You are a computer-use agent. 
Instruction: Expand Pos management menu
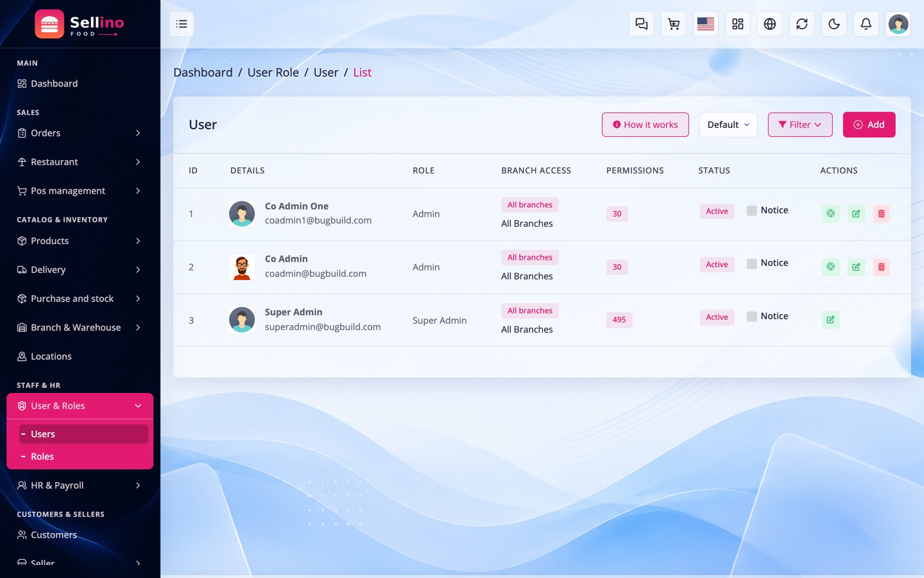pos(80,191)
